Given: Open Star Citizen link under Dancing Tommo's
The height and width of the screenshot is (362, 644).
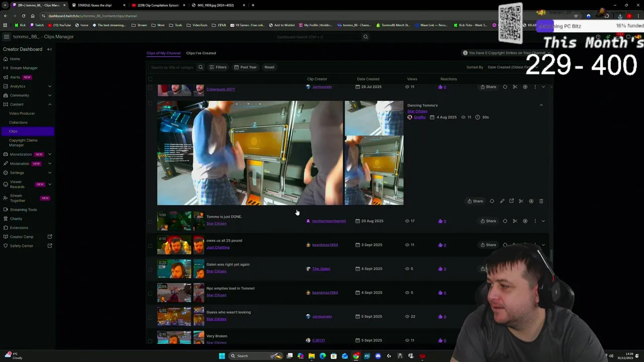Looking at the screenshot, I should pyautogui.click(x=417, y=111).
